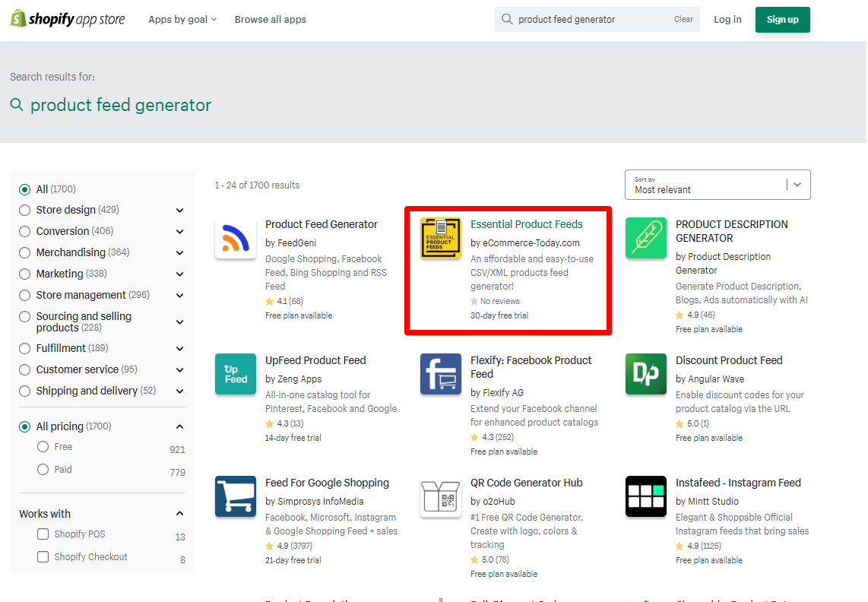This screenshot has width=868, height=602.
Task: Expand the Merchandising subcategories chevron
Action: [179, 253]
